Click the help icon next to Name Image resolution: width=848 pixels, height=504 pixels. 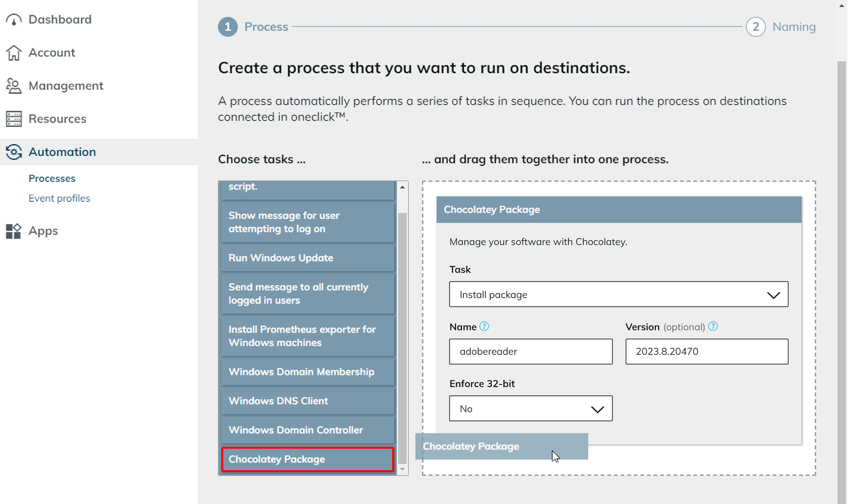tap(484, 327)
